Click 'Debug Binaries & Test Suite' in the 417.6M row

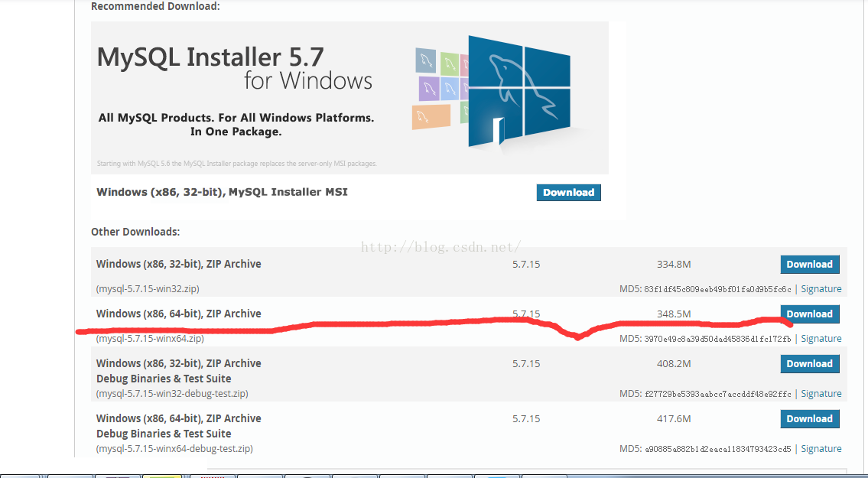164,434
